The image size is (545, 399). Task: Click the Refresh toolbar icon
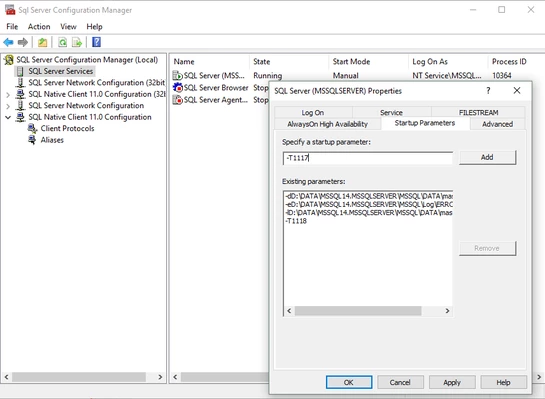click(63, 42)
